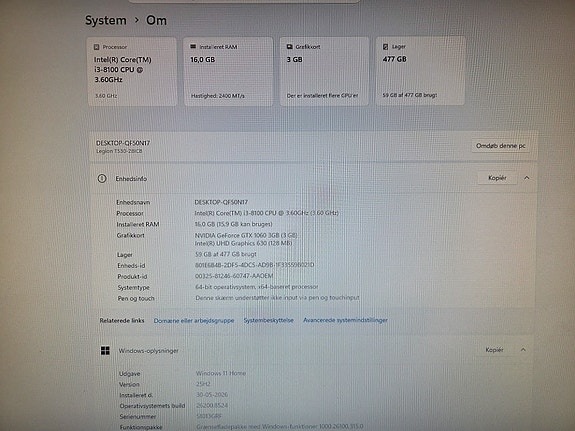Screen dimensions: 575x431
Task: Click the Grafikkort icon in card
Action: tap(289, 47)
